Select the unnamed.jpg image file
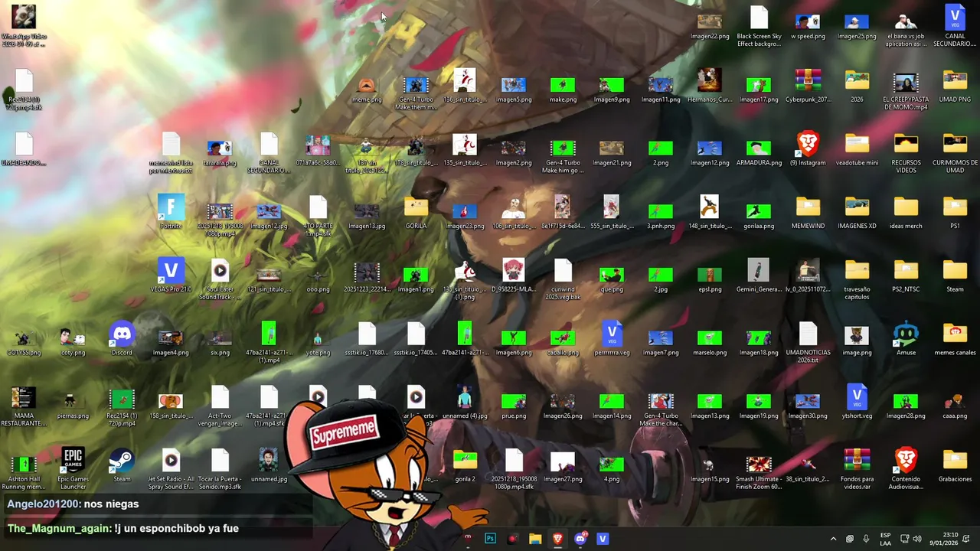This screenshot has width=980, height=551. coord(269,465)
